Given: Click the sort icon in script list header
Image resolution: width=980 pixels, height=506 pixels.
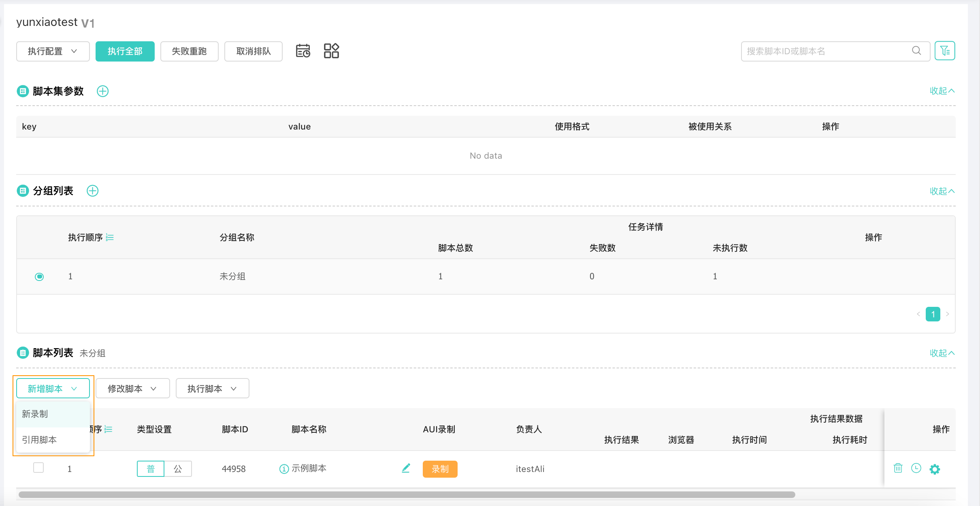Looking at the screenshot, I should pyautogui.click(x=108, y=429).
